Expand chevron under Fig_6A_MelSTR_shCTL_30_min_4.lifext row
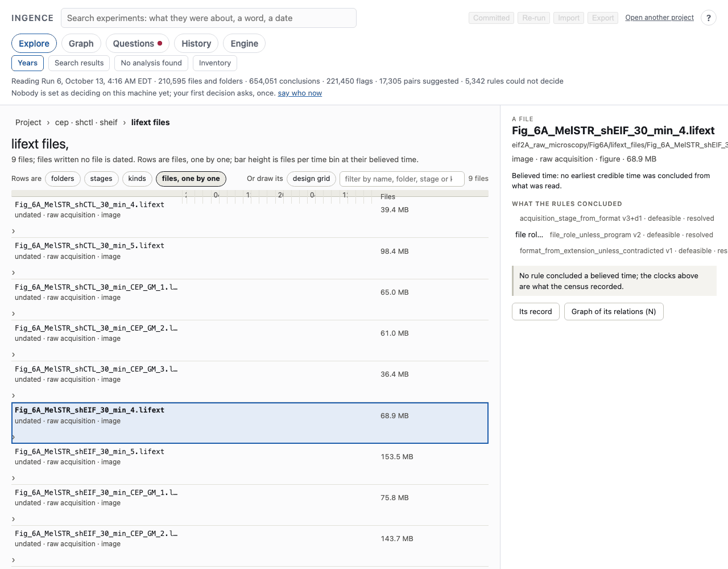The height and width of the screenshot is (569, 728). coord(14,231)
